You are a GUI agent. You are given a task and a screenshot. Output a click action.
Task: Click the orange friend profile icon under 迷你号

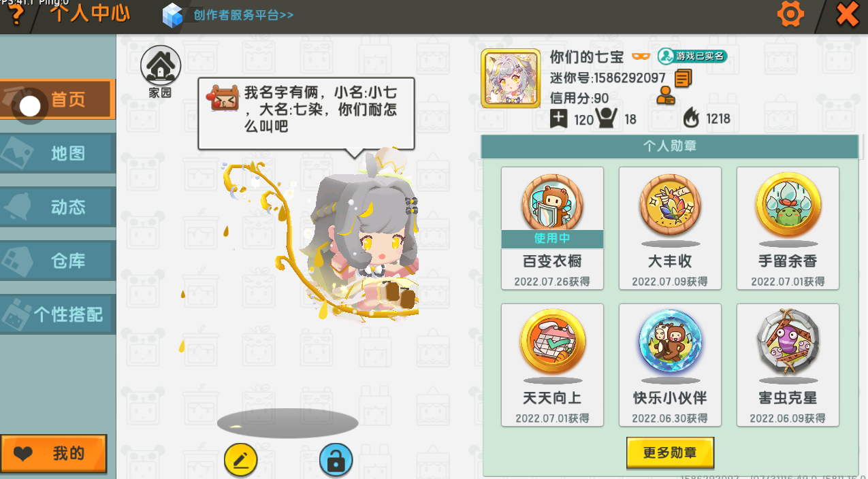coord(666,97)
